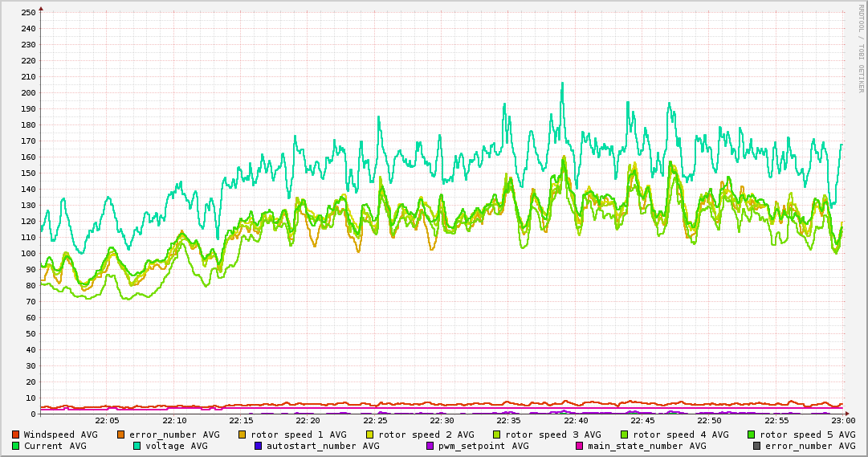Click the Current AVG legend label
868x457 pixels.
55,446
